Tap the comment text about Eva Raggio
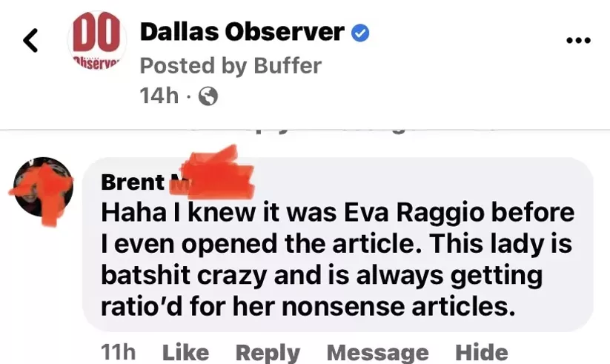 tap(338, 259)
